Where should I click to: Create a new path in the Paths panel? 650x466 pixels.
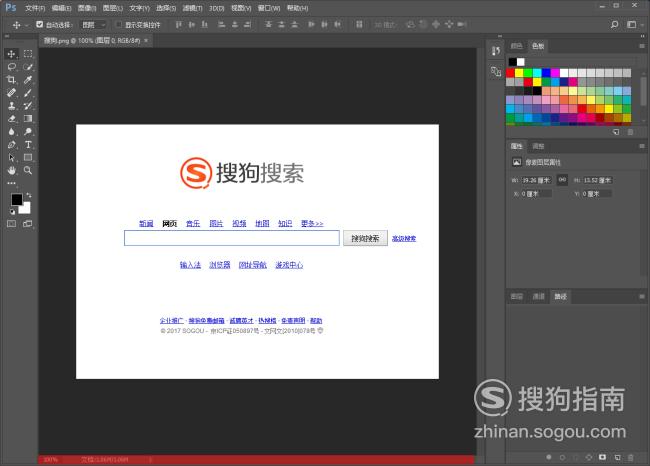617,457
